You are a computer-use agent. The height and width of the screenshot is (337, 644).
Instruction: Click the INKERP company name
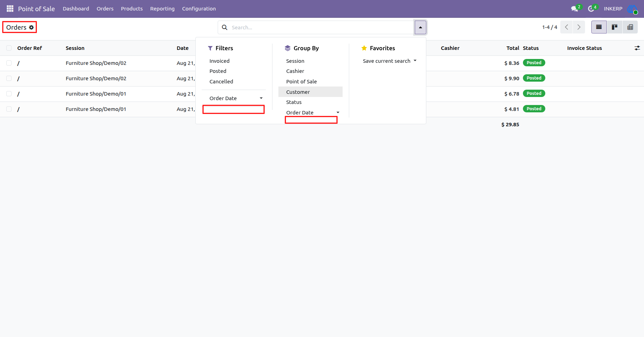pyautogui.click(x=613, y=9)
